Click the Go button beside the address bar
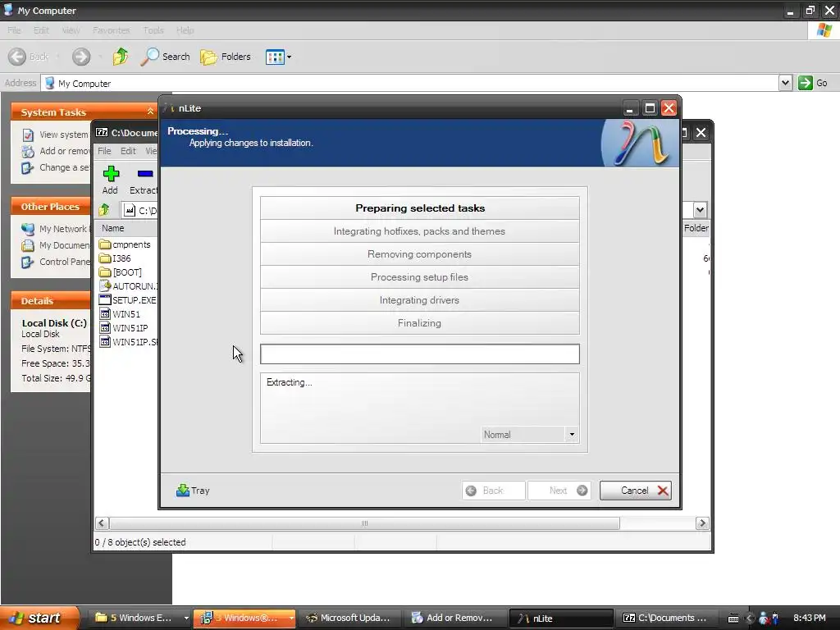This screenshot has width=840, height=630. point(813,83)
